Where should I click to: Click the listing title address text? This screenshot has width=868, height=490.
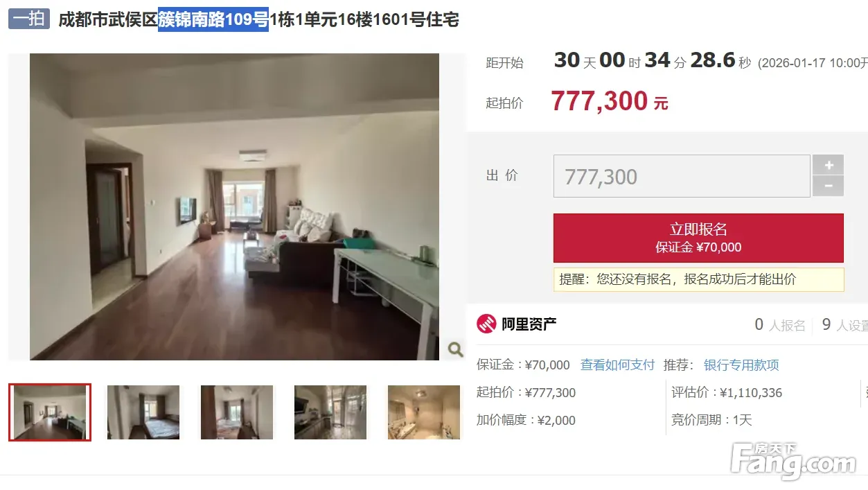[x=258, y=19]
